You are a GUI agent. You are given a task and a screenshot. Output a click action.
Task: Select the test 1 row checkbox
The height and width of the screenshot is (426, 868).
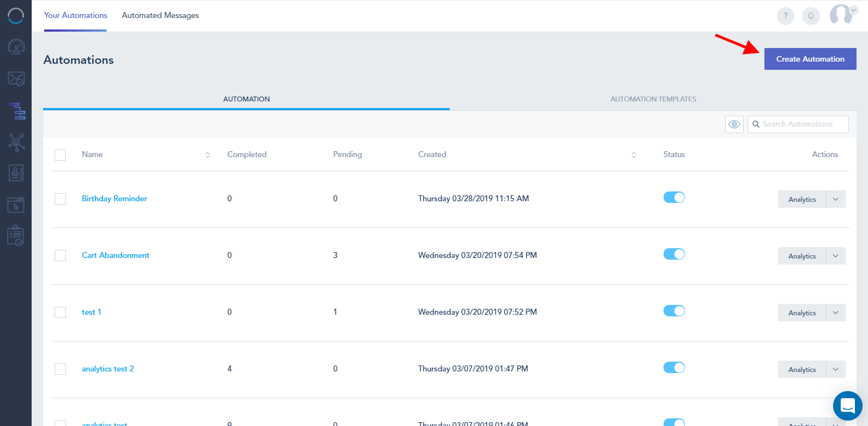pos(61,312)
